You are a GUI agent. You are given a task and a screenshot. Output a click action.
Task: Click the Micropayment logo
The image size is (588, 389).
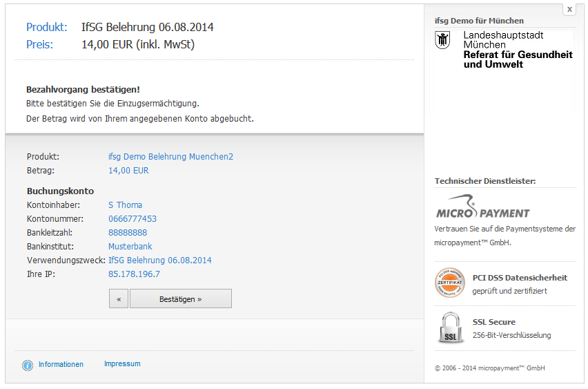[x=483, y=208]
